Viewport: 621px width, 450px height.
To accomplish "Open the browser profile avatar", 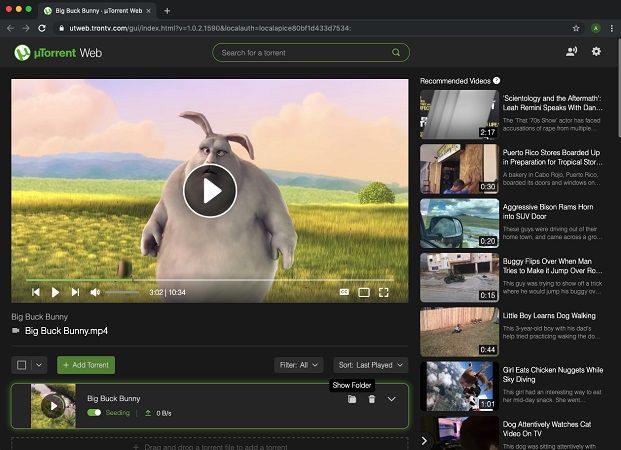I will click(x=596, y=28).
